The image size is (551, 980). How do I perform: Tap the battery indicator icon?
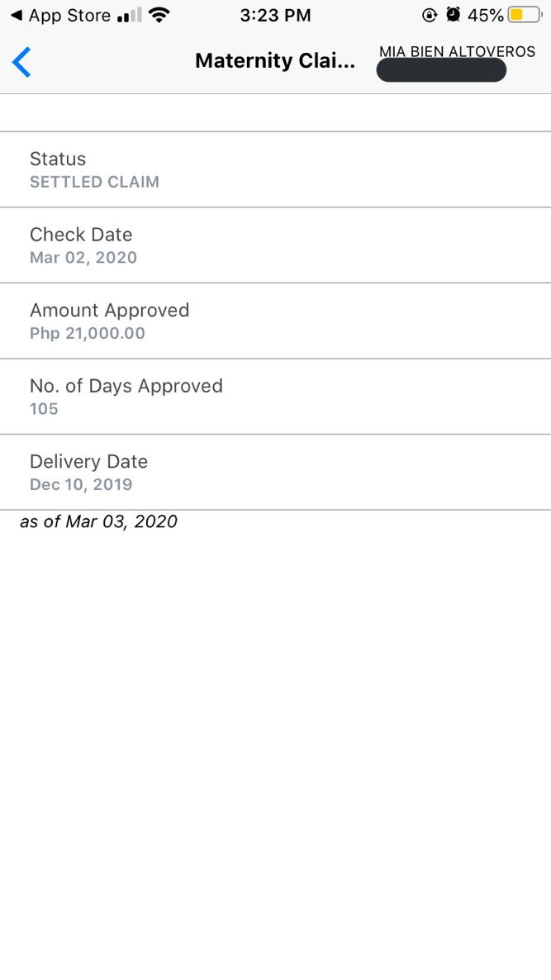point(526,15)
